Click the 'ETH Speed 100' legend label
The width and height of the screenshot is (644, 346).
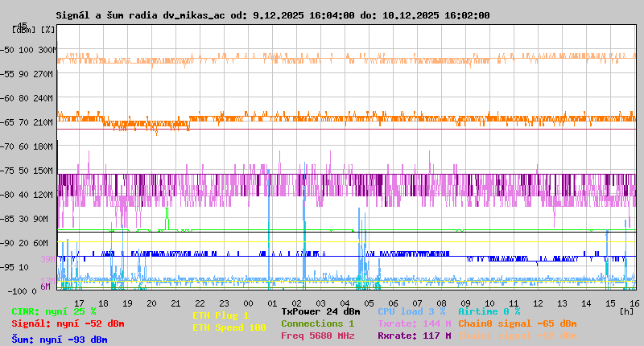[229, 327]
